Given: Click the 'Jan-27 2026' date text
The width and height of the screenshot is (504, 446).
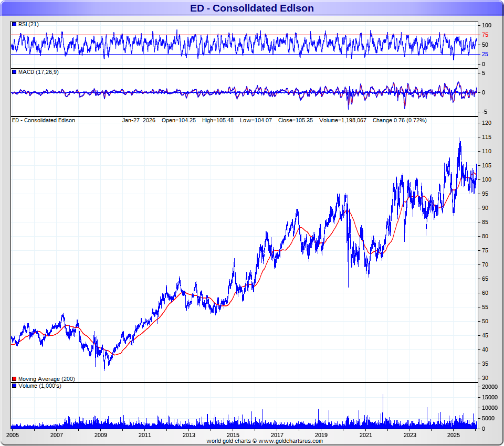Looking at the screenshot, I should click(x=139, y=120).
